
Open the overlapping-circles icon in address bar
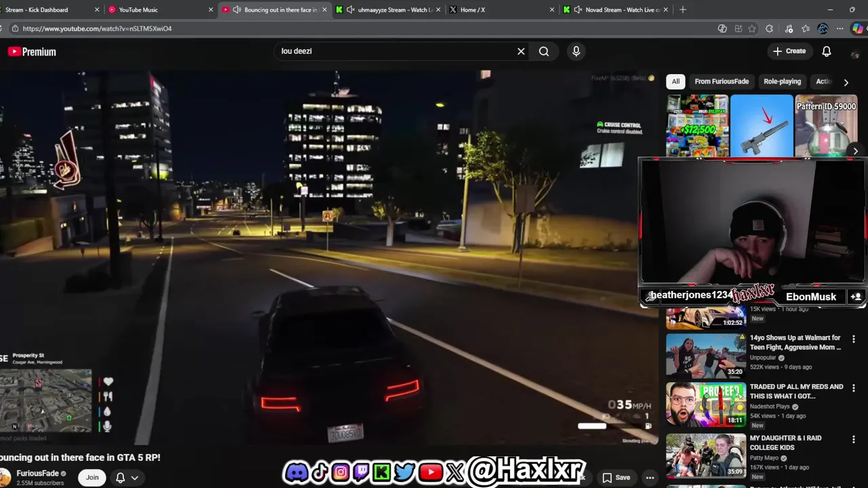(x=722, y=28)
